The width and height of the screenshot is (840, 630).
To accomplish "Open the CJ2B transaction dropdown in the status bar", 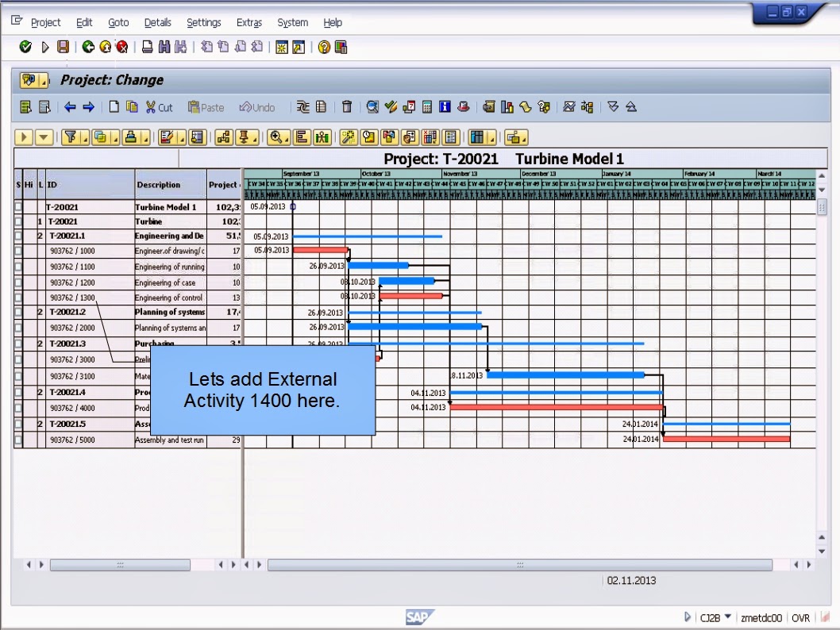I will tap(728, 617).
